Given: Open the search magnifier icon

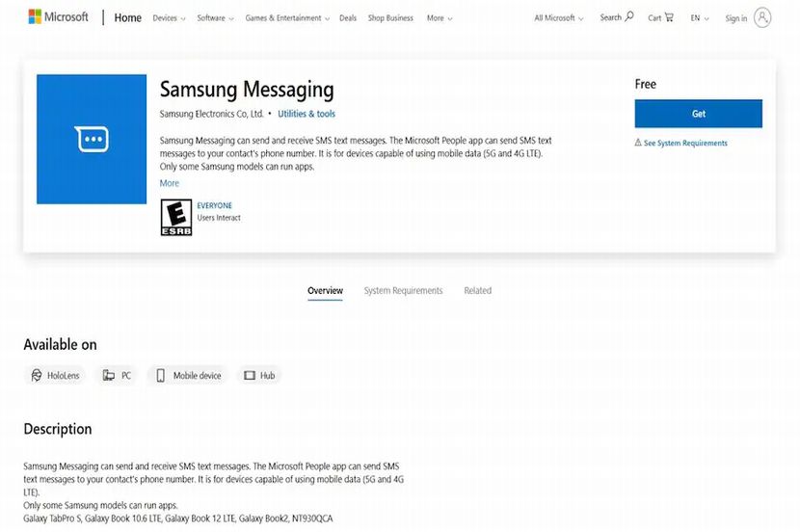Looking at the screenshot, I should (x=629, y=16).
